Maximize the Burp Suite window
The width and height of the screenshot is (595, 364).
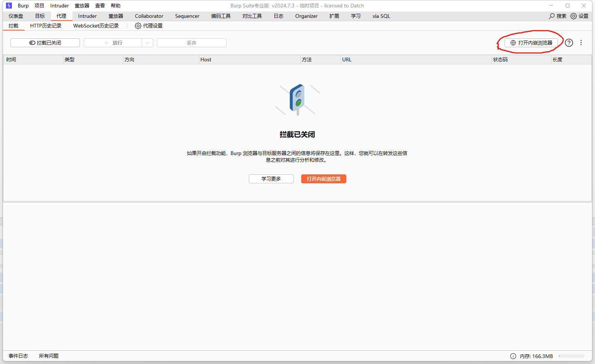(567, 6)
